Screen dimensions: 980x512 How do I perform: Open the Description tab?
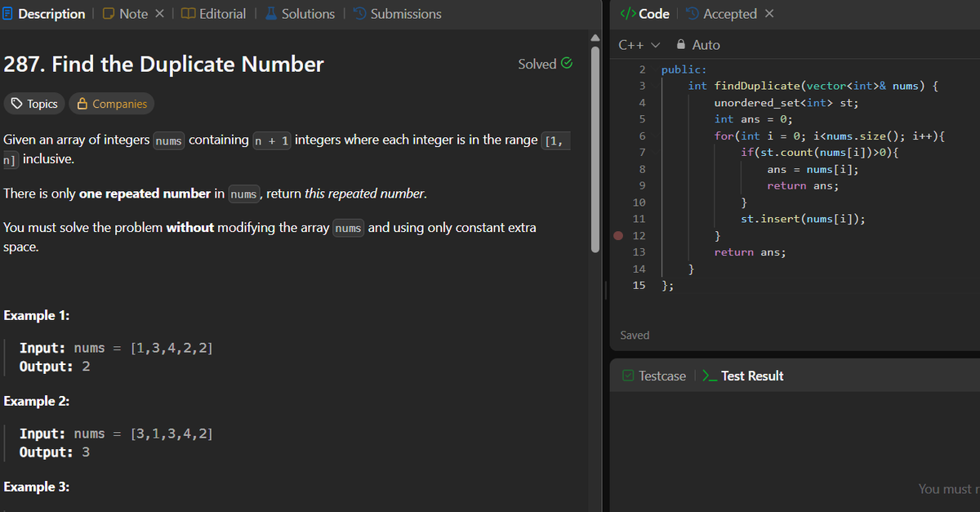(43, 14)
